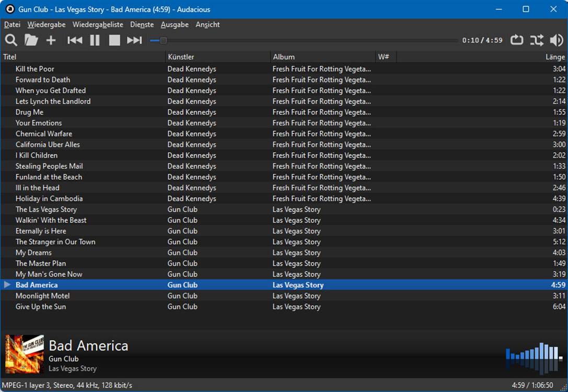The width and height of the screenshot is (568, 392).
Task: Click the 0:10 / 4:59 time display
Action: point(482,40)
